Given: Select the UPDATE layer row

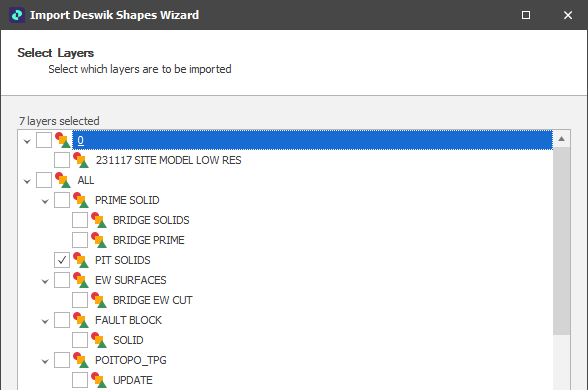Looking at the screenshot, I should point(133,380).
